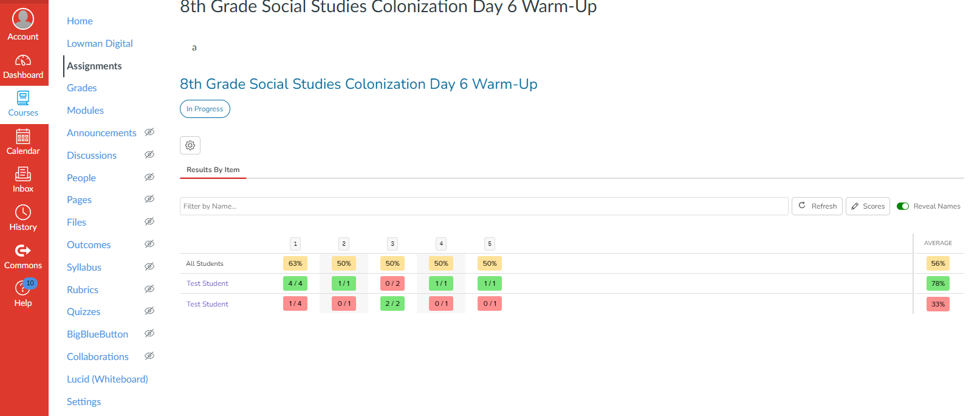Open the Courses book icon

click(x=23, y=98)
